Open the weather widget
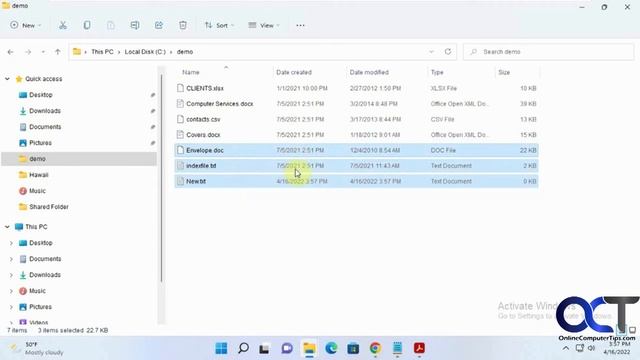 (37, 348)
